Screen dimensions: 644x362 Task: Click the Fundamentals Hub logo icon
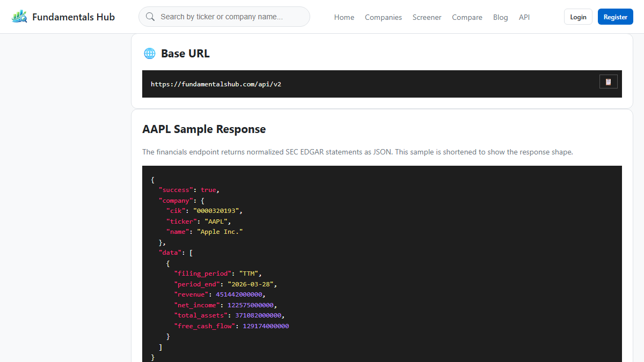point(20,17)
